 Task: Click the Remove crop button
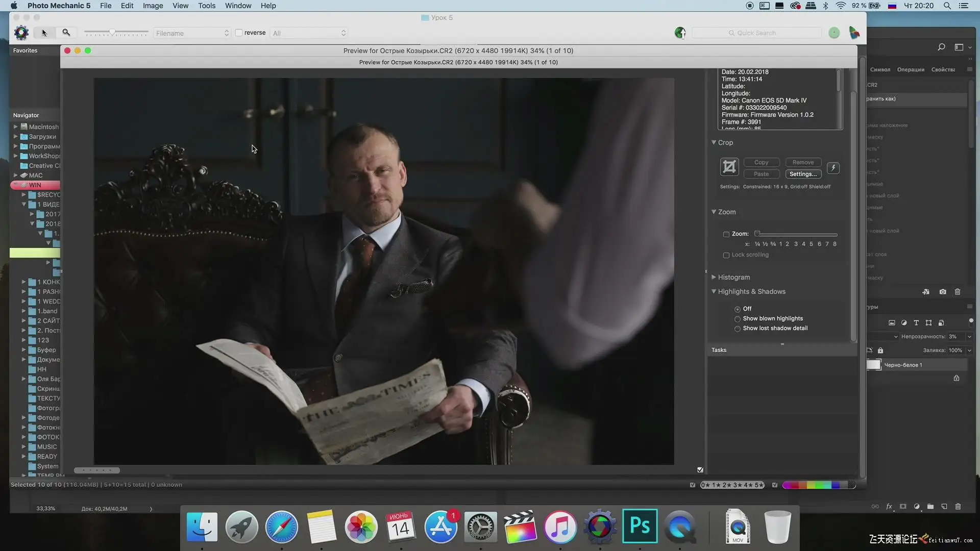click(803, 162)
